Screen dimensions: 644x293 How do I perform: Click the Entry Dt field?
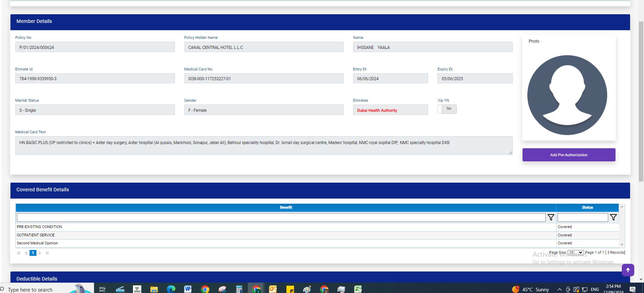point(390,78)
